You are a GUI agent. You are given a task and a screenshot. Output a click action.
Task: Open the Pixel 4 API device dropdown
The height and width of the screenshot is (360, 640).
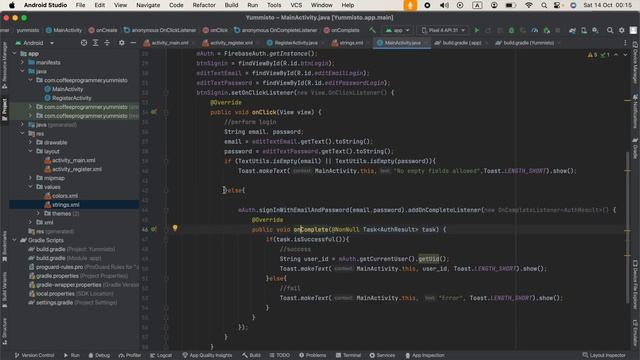(443, 30)
